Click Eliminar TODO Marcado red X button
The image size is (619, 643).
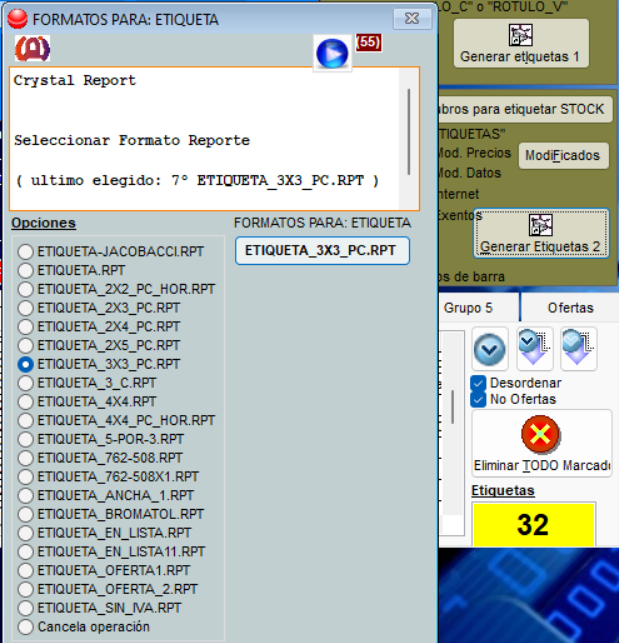540,443
